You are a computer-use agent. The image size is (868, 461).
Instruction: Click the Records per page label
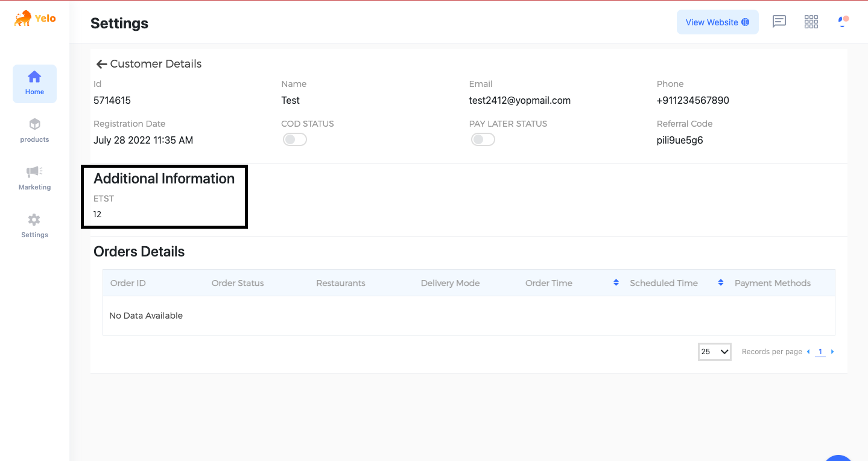(x=772, y=352)
